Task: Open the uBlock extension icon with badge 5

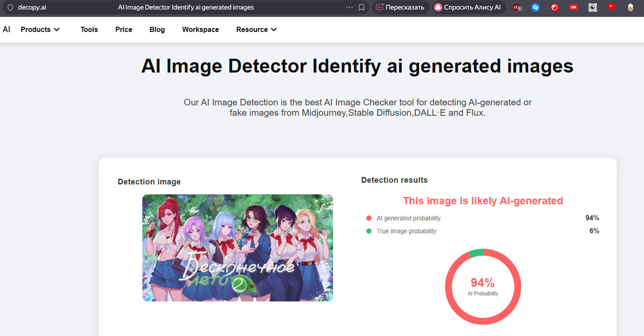Action: coord(517,7)
